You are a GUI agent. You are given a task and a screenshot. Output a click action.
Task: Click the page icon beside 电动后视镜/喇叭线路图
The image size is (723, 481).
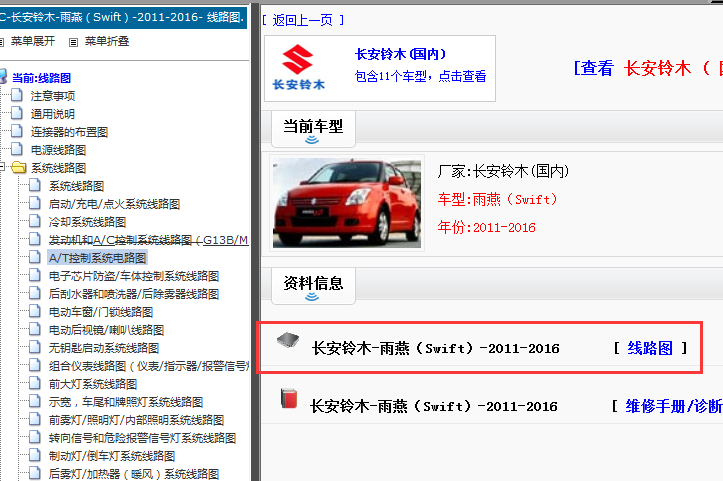point(35,329)
